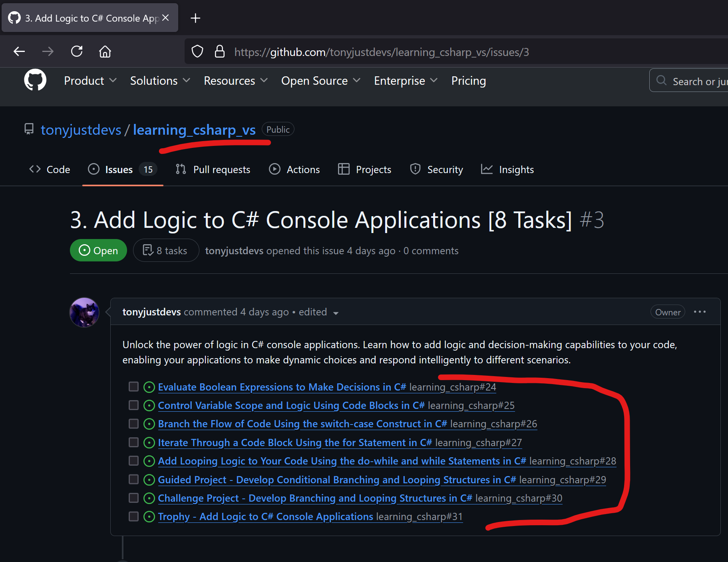Image resolution: width=728 pixels, height=562 pixels.
Task: Click the browser home icon
Action: coord(105,51)
